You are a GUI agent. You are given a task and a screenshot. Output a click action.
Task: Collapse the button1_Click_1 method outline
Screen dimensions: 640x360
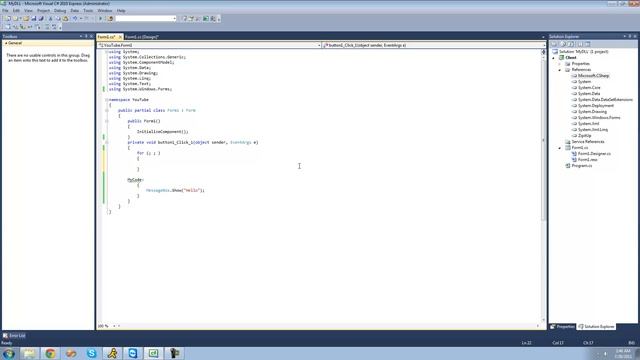(x=107, y=142)
